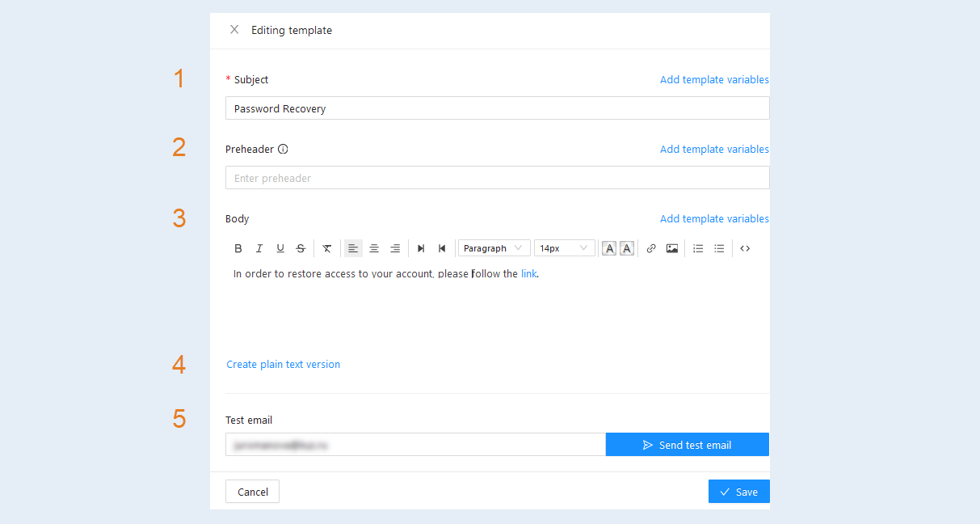The image size is (980, 524).
Task: Focus the Enter preheader field
Action: 498,178
